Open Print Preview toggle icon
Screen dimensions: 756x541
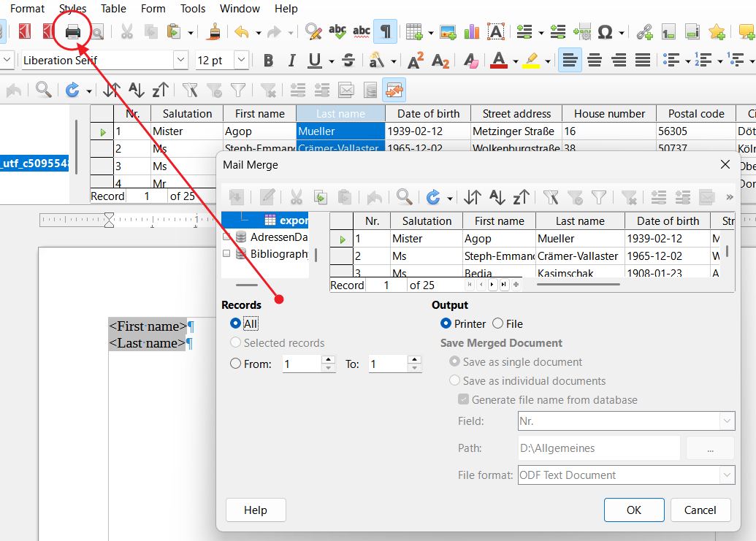97,32
